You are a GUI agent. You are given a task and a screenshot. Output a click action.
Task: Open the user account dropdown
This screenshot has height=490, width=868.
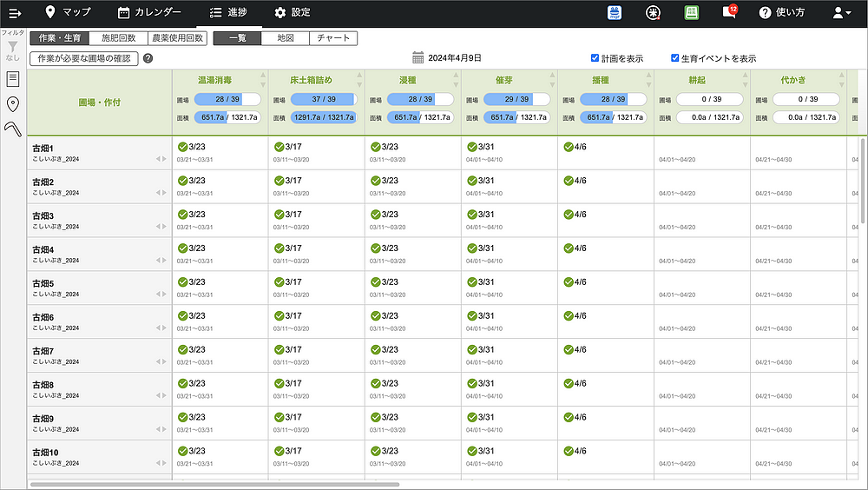(842, 13)
